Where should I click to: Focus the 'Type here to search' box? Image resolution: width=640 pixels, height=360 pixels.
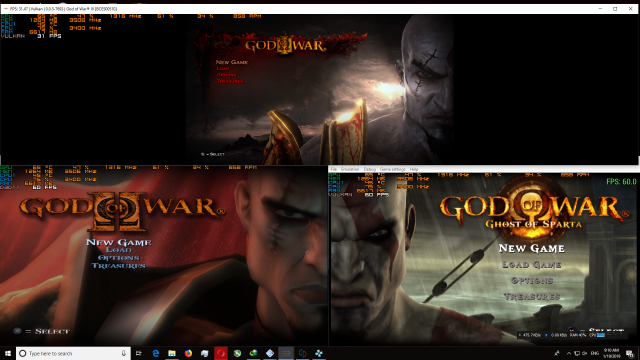coord(73,353)
